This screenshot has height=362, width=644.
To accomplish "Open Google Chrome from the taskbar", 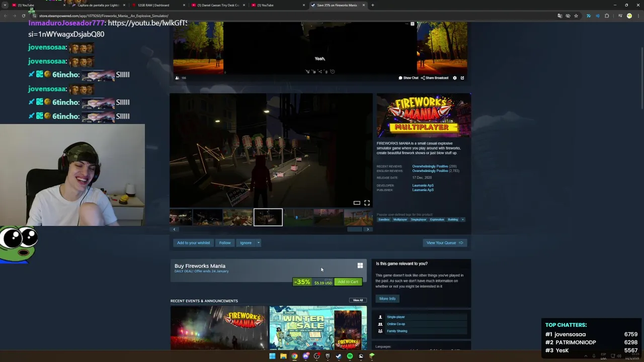I will pyautogui.click(x=294, y=356).
